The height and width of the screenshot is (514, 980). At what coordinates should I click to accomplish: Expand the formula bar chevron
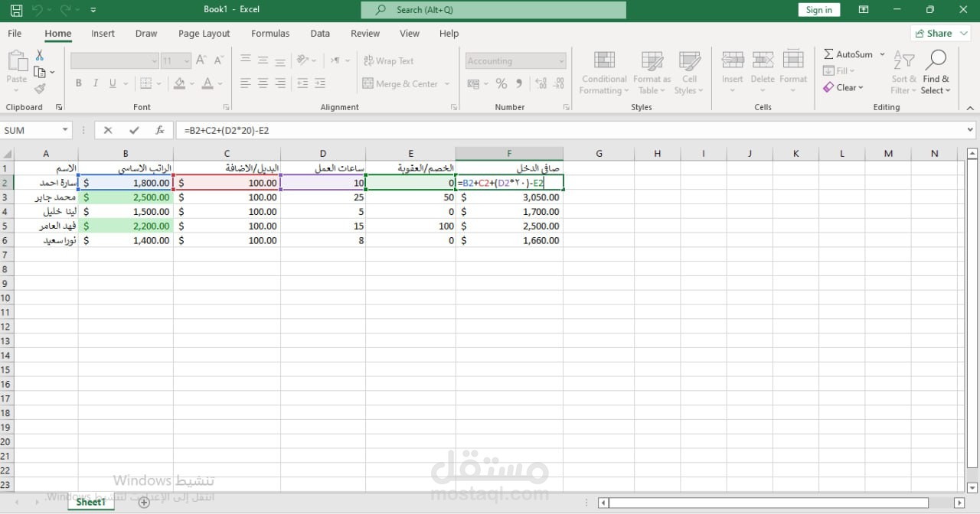coord(971,130)
